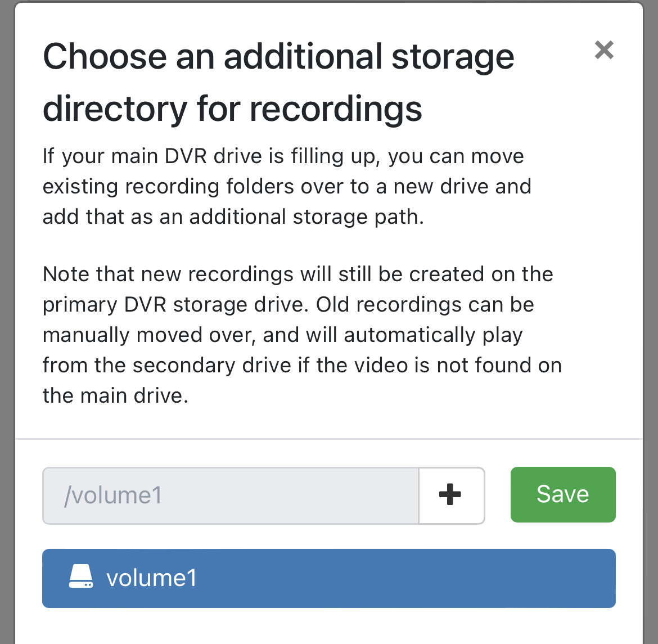Click the text "add that as an additional storage path"
The image size is (658, 644).
(x=233, y=217)
